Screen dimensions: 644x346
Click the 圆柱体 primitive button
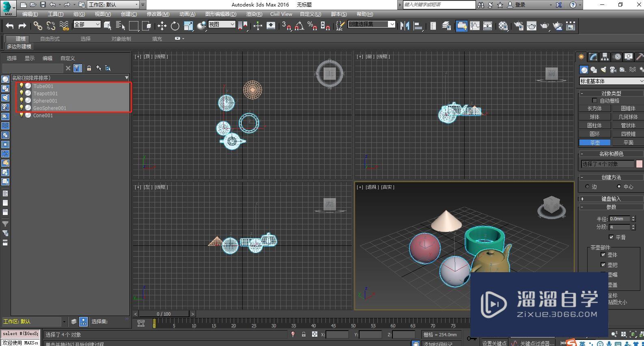click(x=594, y=125)
